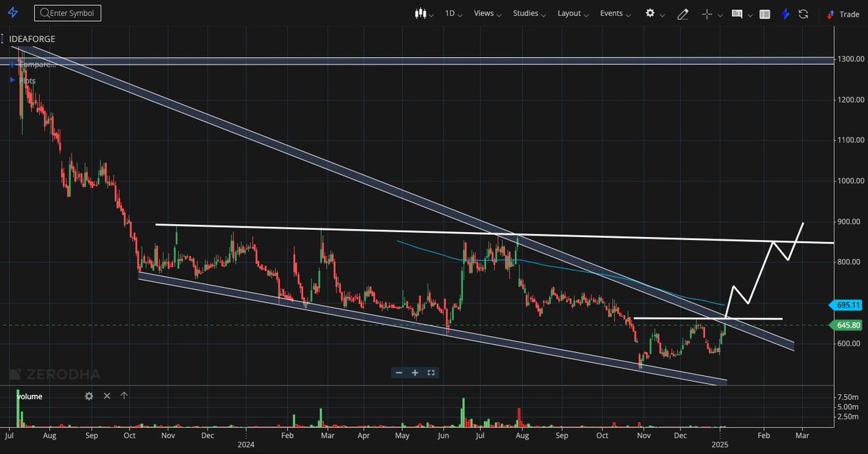This screenshot has width=868, height=454.
Task: Toggle fullscreen chart icon
Action: 431,372
